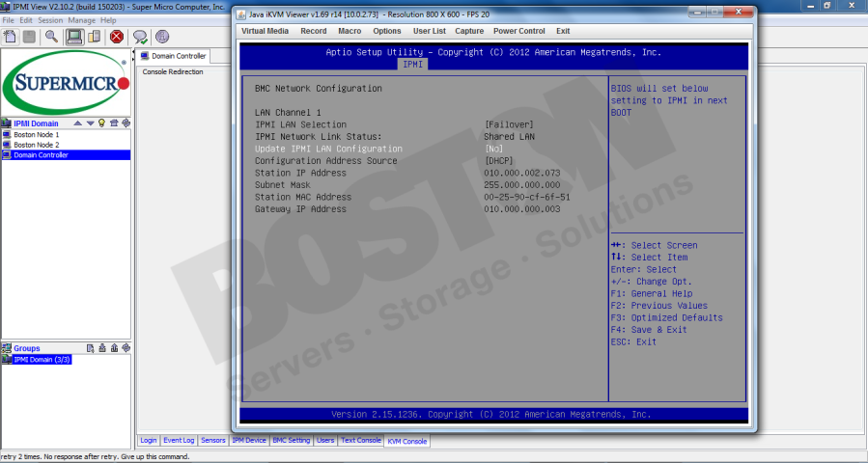868x463 pixels.
Task: Click the light bulb icon in IPMI Domain header
Action: tap(101, 123)
